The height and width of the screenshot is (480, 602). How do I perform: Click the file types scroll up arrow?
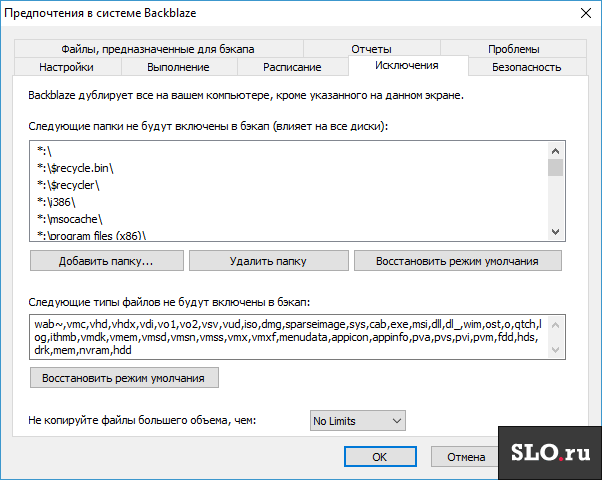click(x=555, y=325)
